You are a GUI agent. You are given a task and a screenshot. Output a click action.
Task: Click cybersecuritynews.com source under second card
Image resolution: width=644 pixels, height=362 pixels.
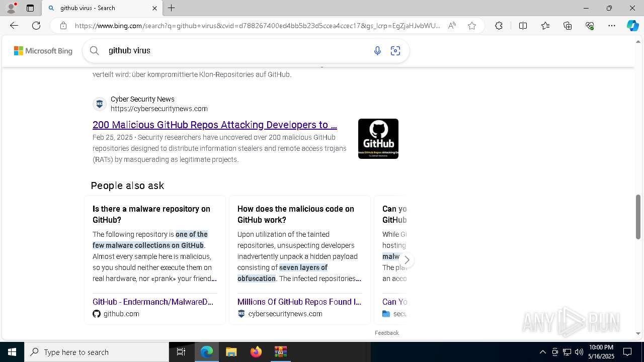coord(285,314)
